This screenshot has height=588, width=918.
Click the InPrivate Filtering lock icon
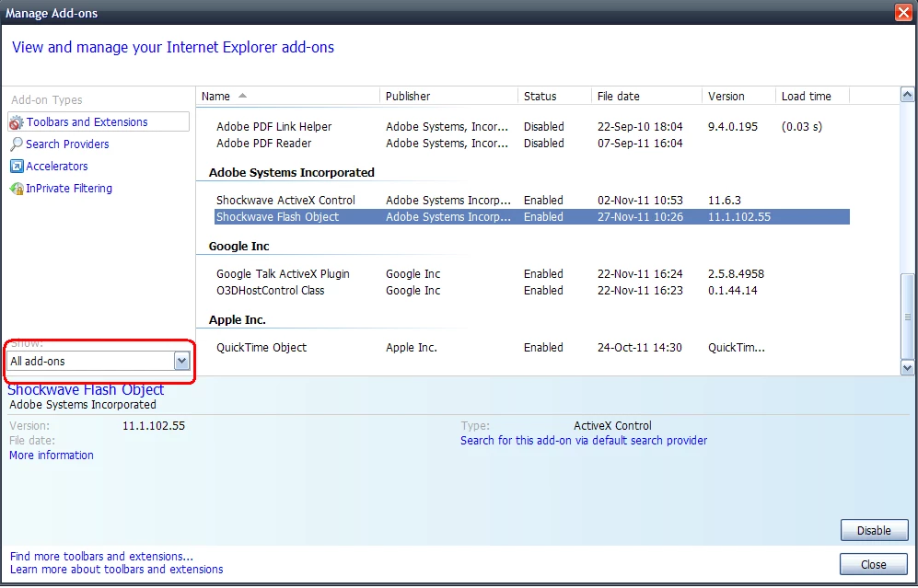pos(17,189)
